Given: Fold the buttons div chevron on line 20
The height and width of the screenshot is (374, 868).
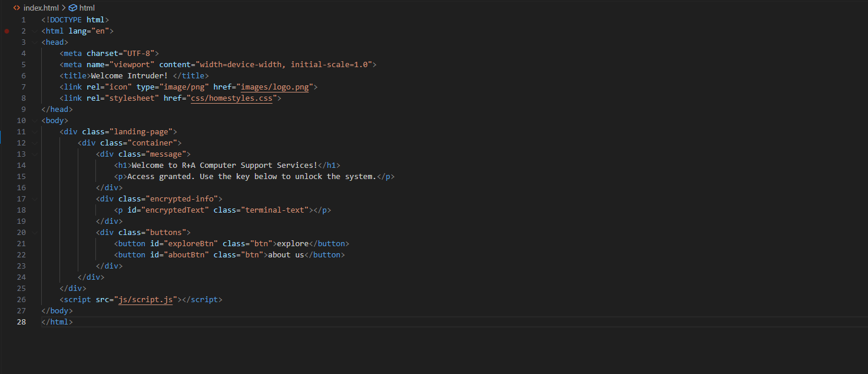Looking at the screenshot, I should (34, 232).
